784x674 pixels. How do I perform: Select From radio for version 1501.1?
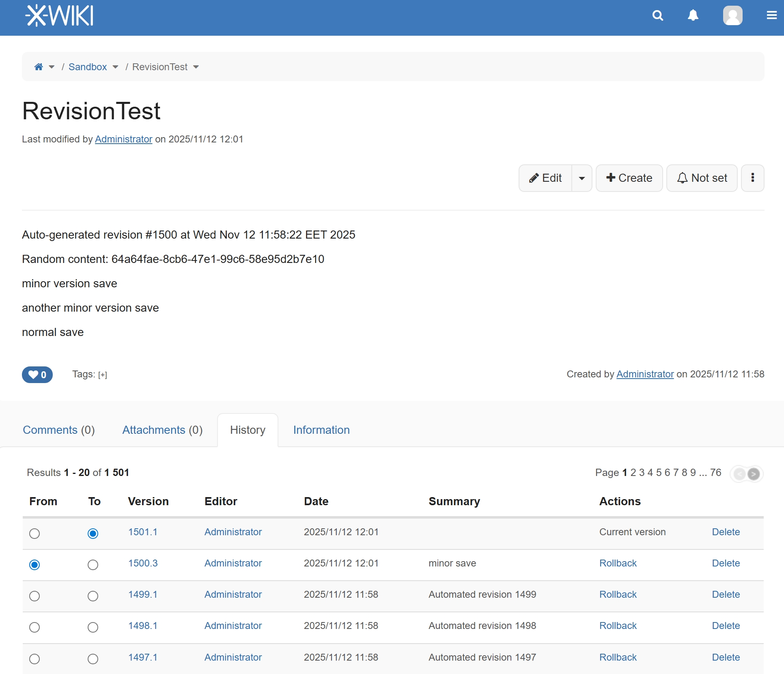pos(34,533)
